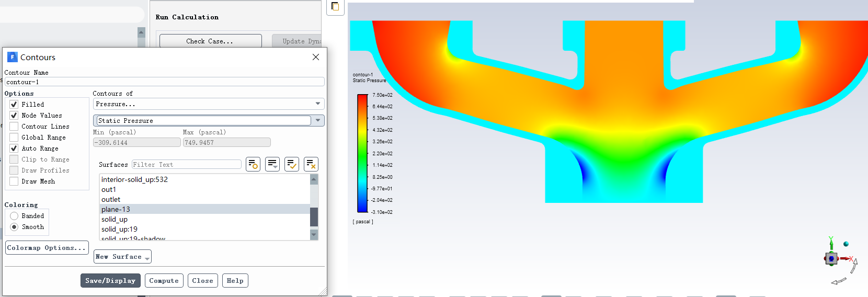Click the teal isometric view sphere
The width and height of the screenshot is (868, 297).
tap(846, 244)
